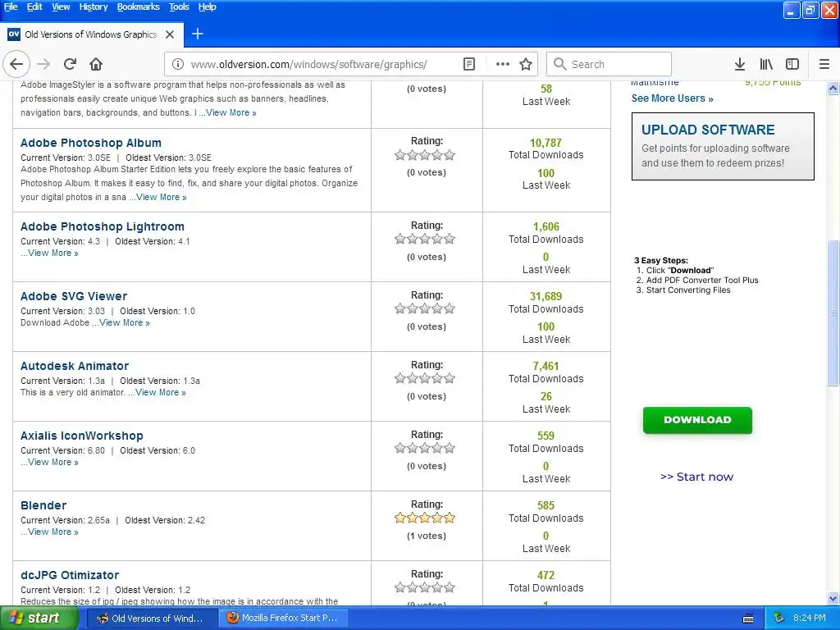Image resolution: width=840 pixels, height=630 pixels.
Task: Rate Axialis IconWorkshop with the second star
Action: click(413, 448)
